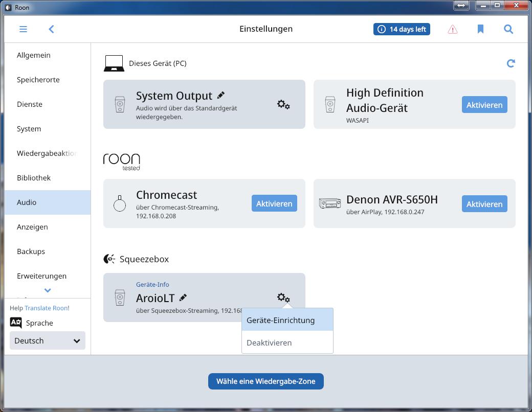The height and width of the screenshot is (412, 532).
Task: Click the System Output device name
Action: pos(174,96)
